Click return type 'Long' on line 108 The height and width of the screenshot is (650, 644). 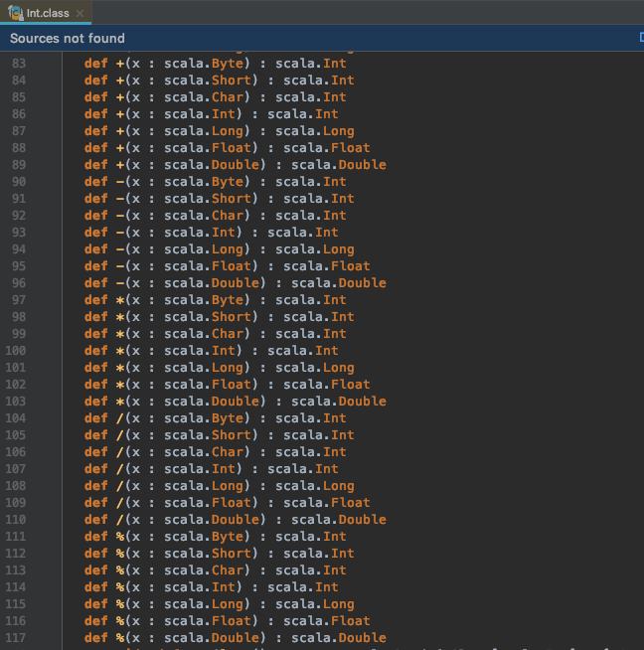tap(339, 486)
